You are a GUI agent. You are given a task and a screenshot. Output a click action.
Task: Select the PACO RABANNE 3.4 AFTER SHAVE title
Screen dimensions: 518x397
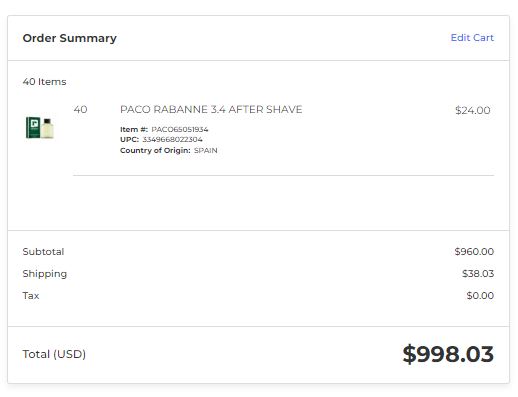[211, 109]
